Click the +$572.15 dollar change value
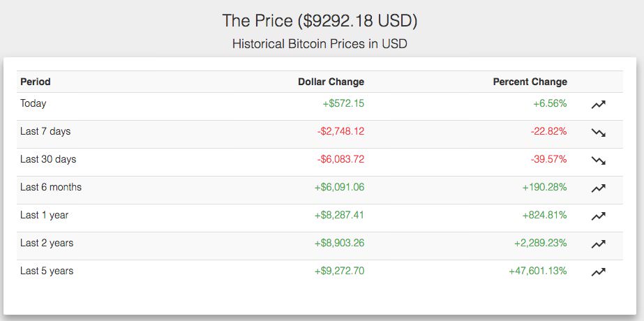This screenshot has width=644, height=321. click(x=343, y=103)
